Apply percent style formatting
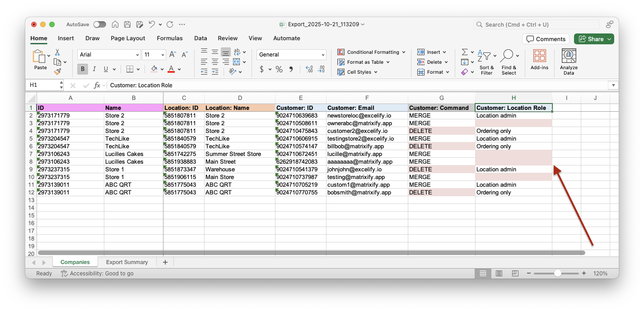This screenshot has width=644, height=312. [x=279, y=69]
